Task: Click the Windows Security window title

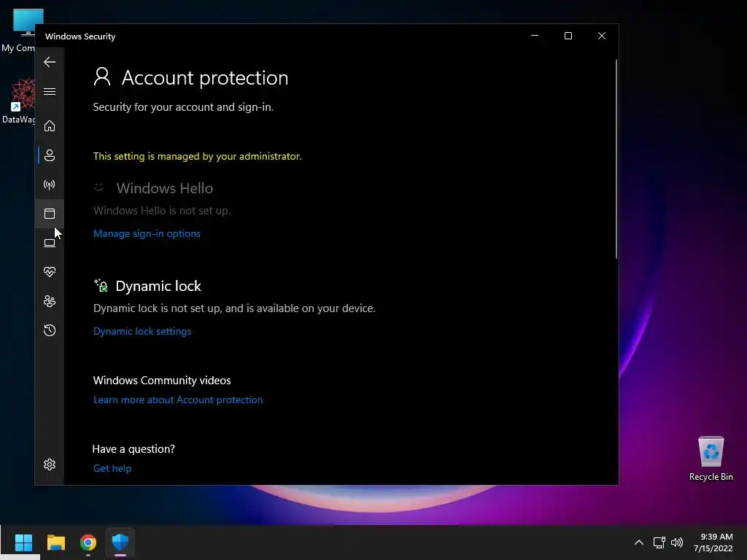Action: click(x=80, y=36)
